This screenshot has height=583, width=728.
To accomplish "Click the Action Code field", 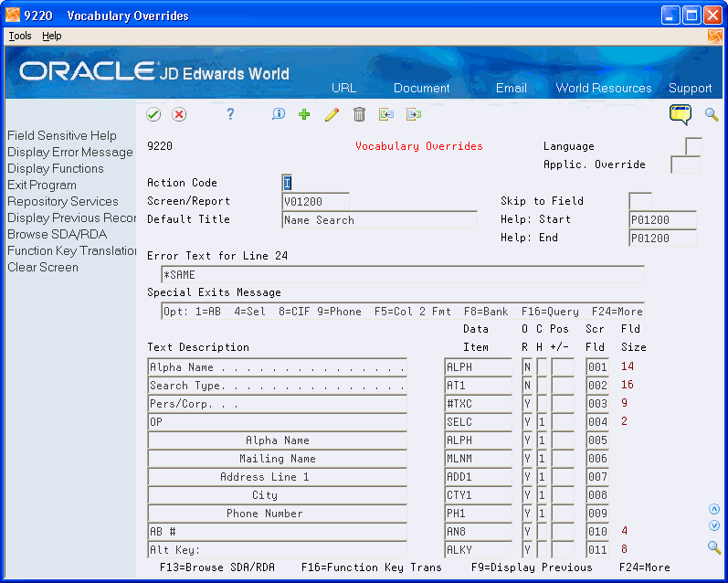I will 287,183.
